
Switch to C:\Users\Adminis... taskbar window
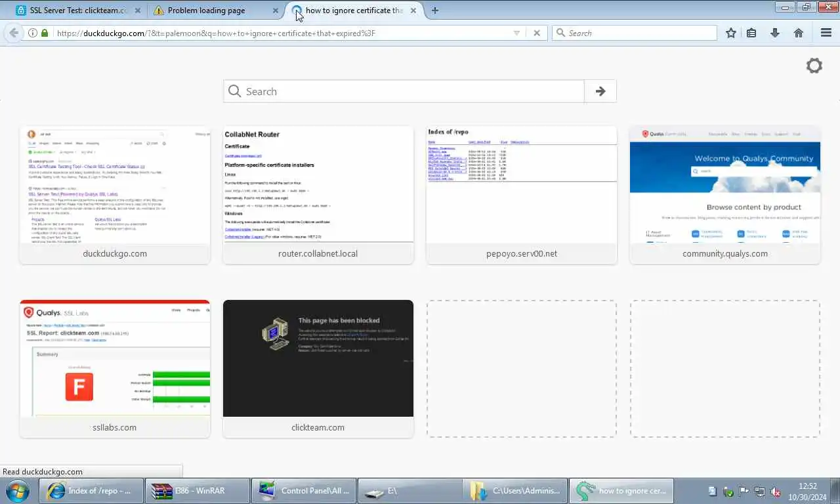pyautogui.click(x=516, y=491)
